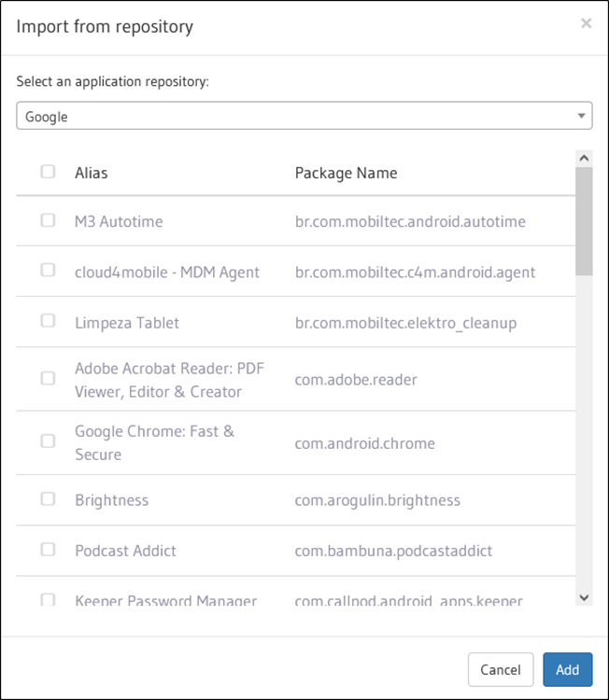Viewport: 609px width, 700px height.
Task: Click the Package Name column header
Action: [346, 174]
